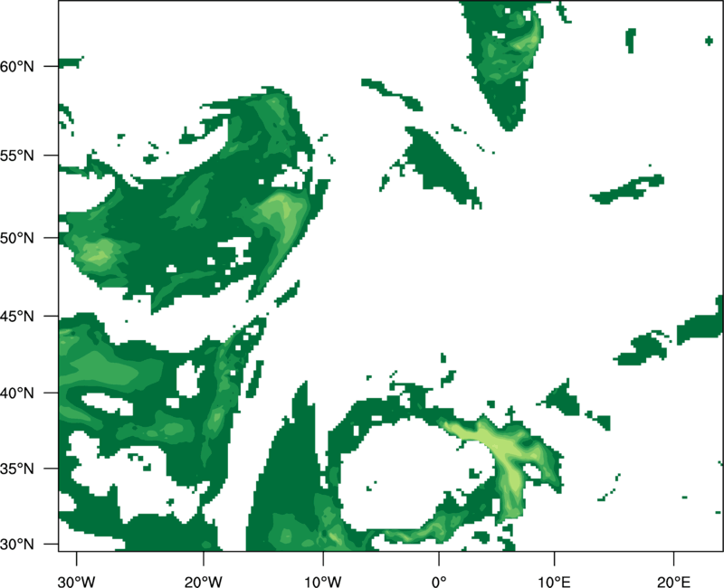Click the 20°E longitude label

tap(673, 582)
